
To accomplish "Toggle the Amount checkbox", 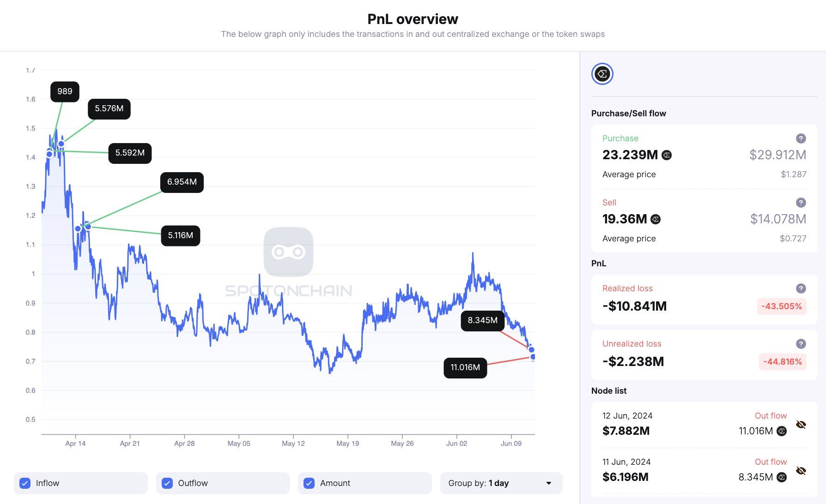I will tap(309, 483).
